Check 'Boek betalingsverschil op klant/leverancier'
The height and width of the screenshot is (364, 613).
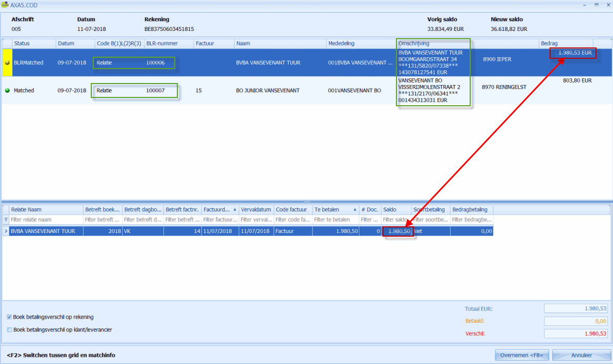click(x=10, y=329)
